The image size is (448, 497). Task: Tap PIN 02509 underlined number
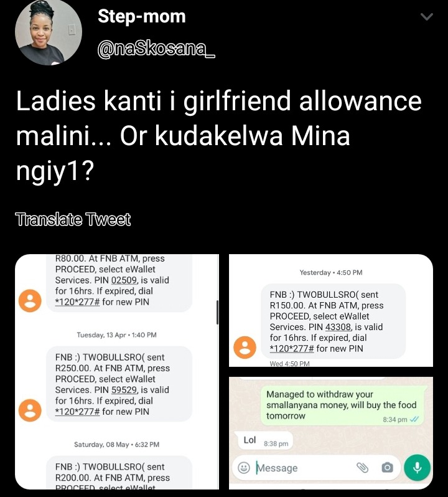pos(124,280)
